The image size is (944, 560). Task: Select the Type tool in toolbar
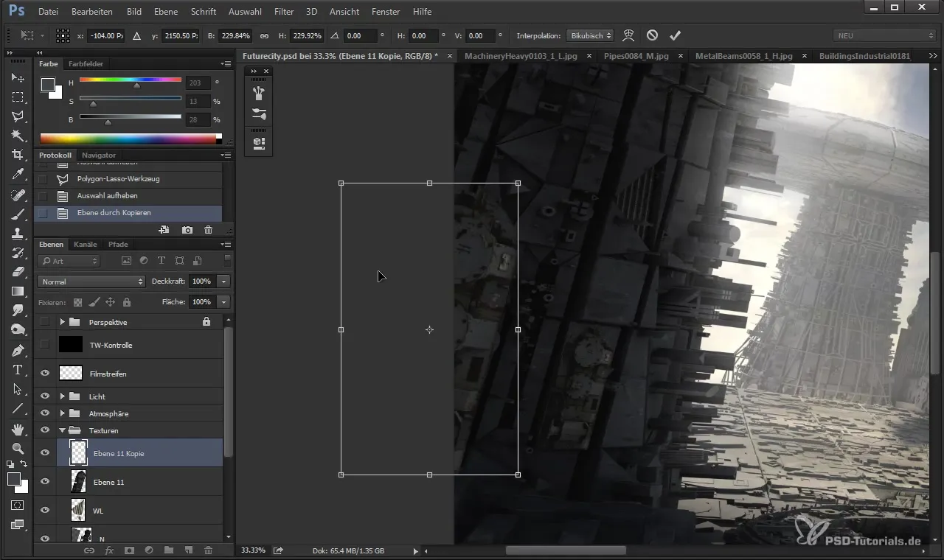pos(18,370)
